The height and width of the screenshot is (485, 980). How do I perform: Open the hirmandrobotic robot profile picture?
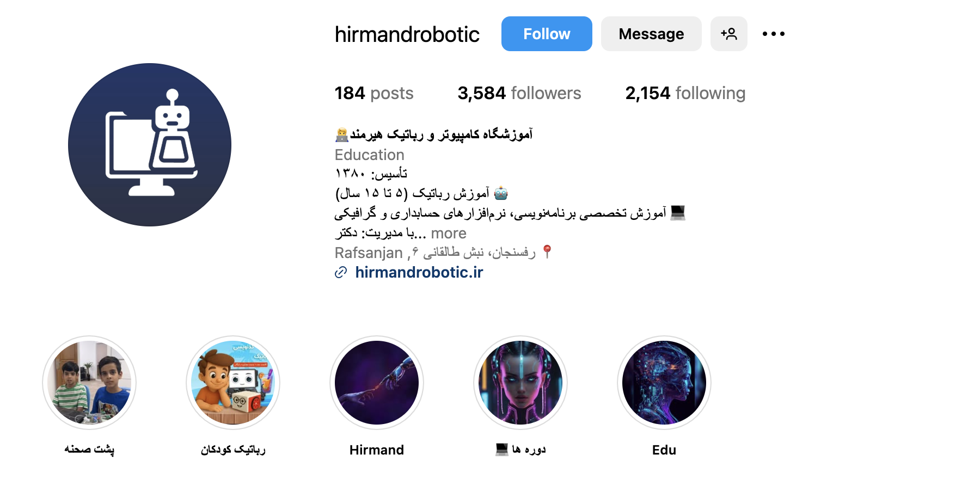[x=150, y=145]
